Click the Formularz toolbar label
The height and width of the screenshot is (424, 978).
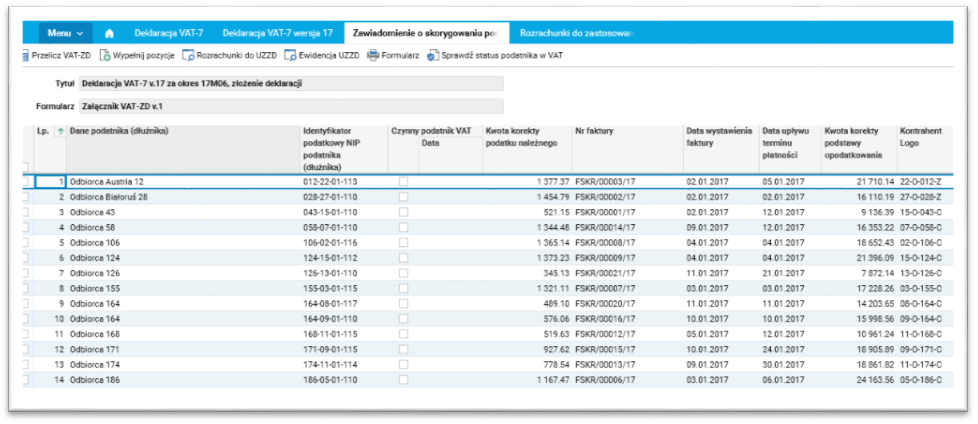pos(400,55)
